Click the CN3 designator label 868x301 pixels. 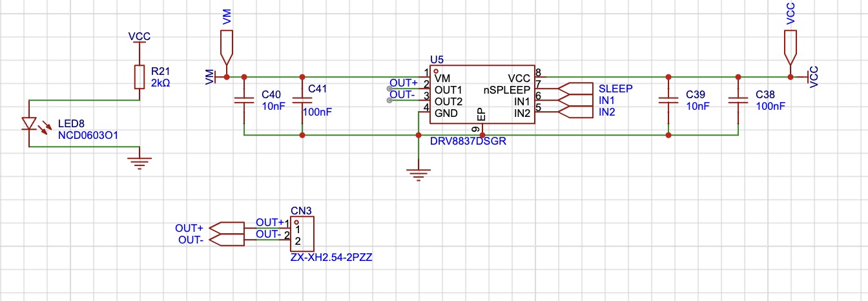tap(301, 211)
